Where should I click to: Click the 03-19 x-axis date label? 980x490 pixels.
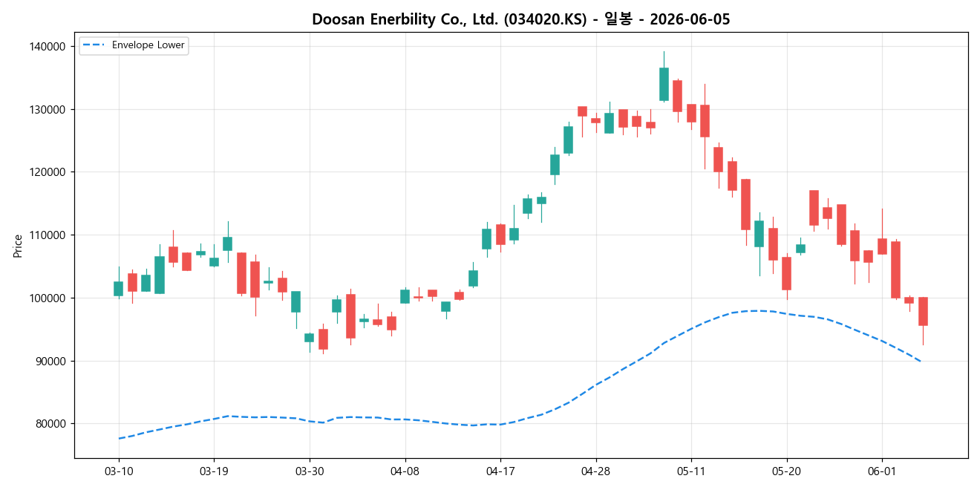[x=214, y=471]
